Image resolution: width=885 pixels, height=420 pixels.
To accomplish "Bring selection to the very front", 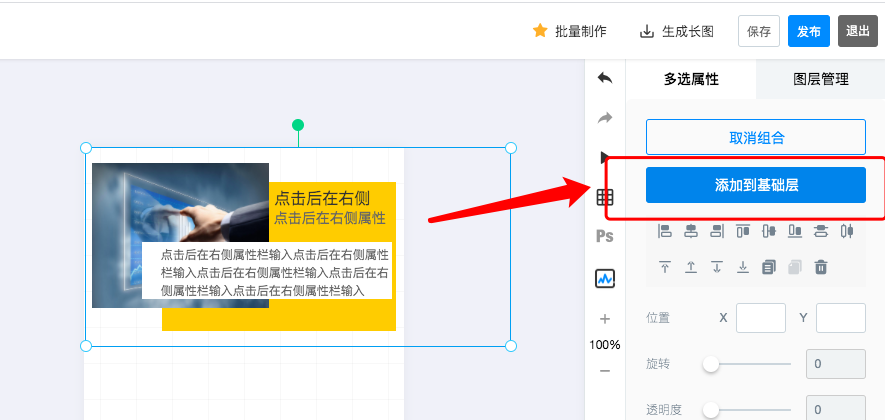I will (x=665, y=267).
